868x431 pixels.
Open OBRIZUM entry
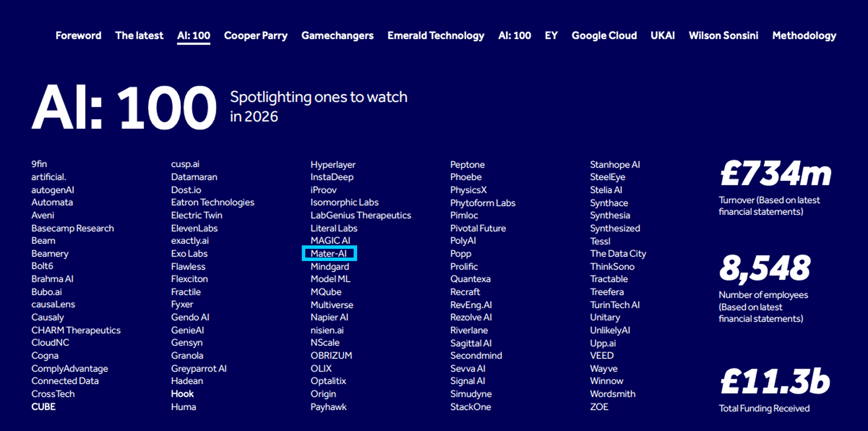click(x=331, y=355)
